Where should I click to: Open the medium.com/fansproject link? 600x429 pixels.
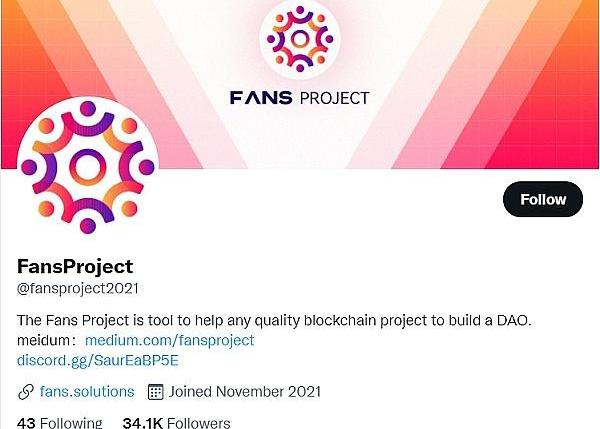coord(169,340)
